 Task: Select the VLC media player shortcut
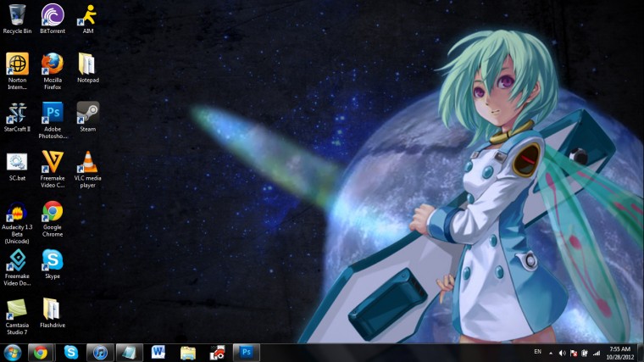coord(88,170)
